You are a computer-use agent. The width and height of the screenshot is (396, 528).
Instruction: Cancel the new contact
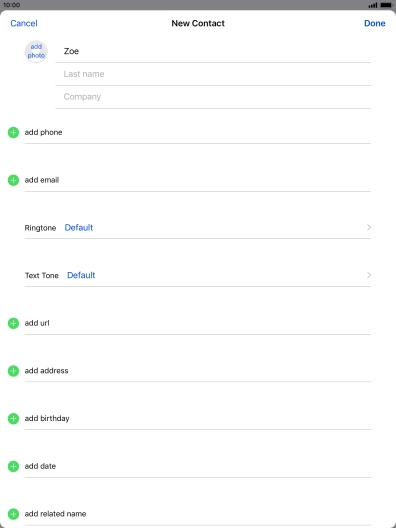point(24,23)
